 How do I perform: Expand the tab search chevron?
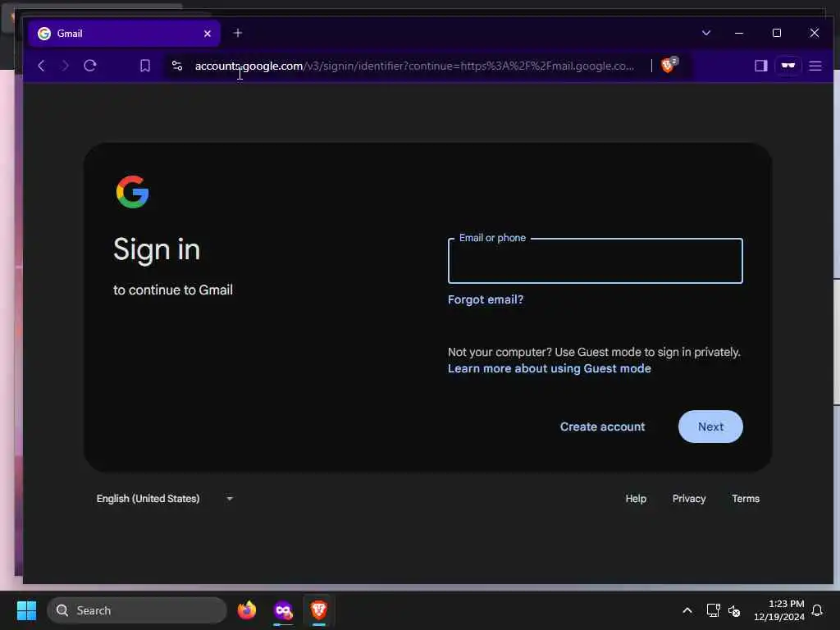pyautogui.click(x=706, y=33)
